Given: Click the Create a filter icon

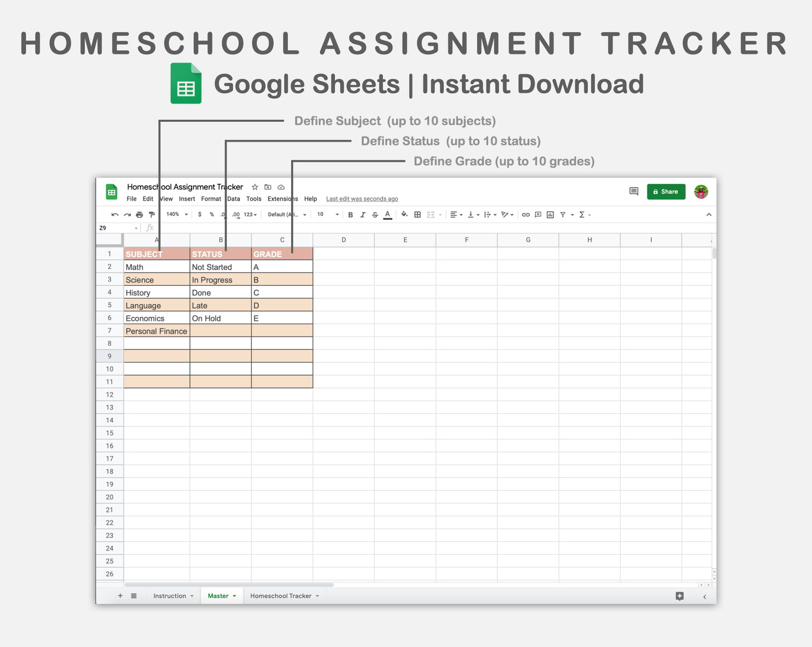Looking at the screenshot, I should [563, 215].
